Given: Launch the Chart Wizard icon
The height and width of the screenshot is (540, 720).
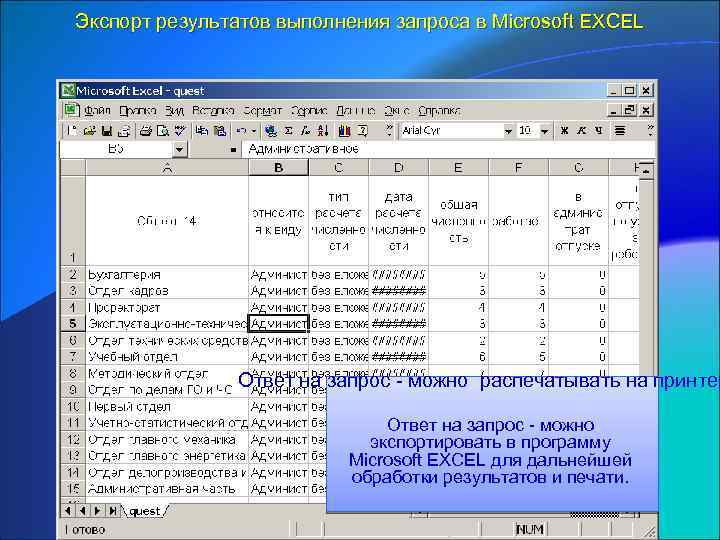Looking at the screenshot, I should [x=344, y=131].
